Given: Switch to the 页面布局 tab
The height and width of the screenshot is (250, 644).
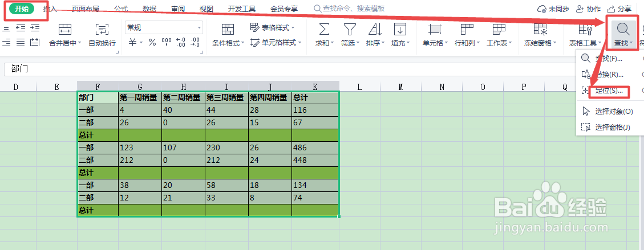Looking at the screenshot, I should click(85, 9).
